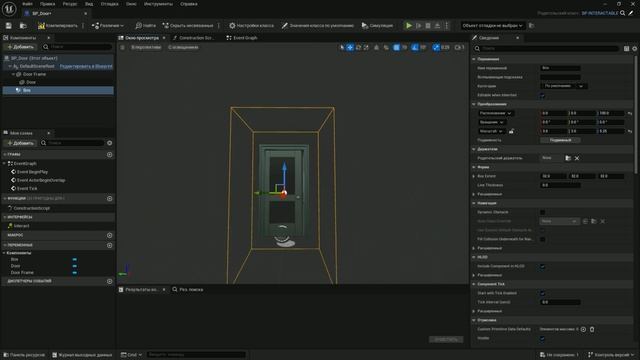Open the Расположение location type dropdown

pos(496,113)
